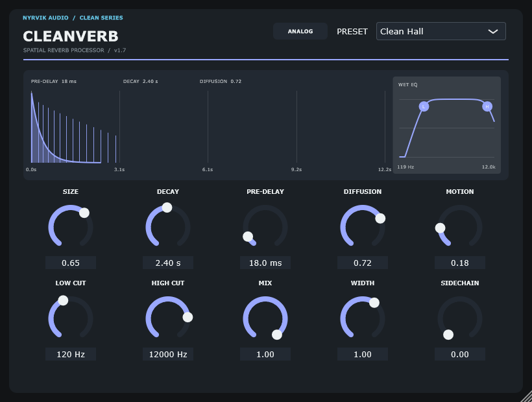Click the SIDECHAIN value field 0.00
The height and width of the screenshot is (402, 532).
(x=460, y=354)
